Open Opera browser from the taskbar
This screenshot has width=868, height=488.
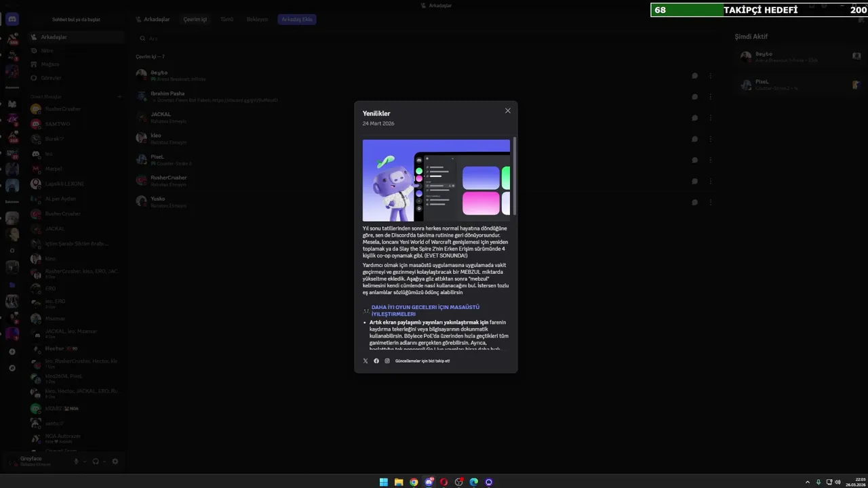(x=443, y=482)
